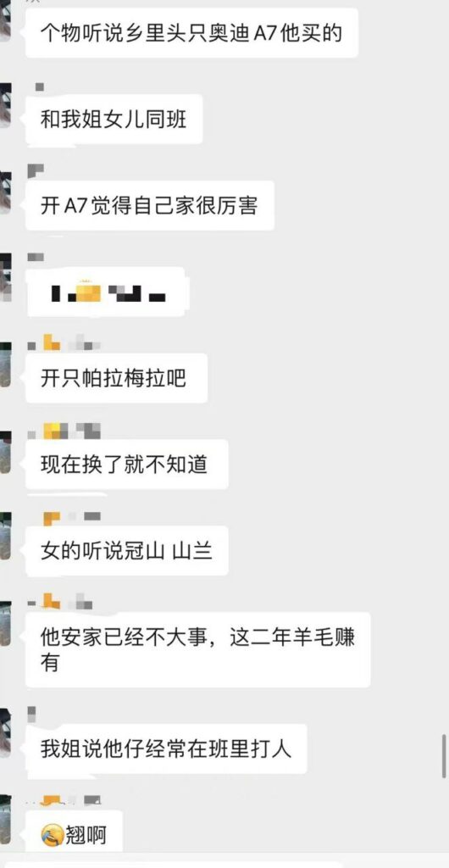The width and height of the screenshot is (449, 868).
Task: Tap the message 开只帕拉梅拉吧
Action: [x=116, y=379]
